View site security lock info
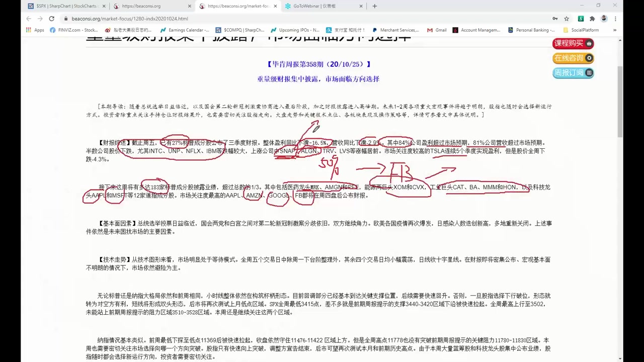Viewport: 644px width, 362px height. coord(65,19)
